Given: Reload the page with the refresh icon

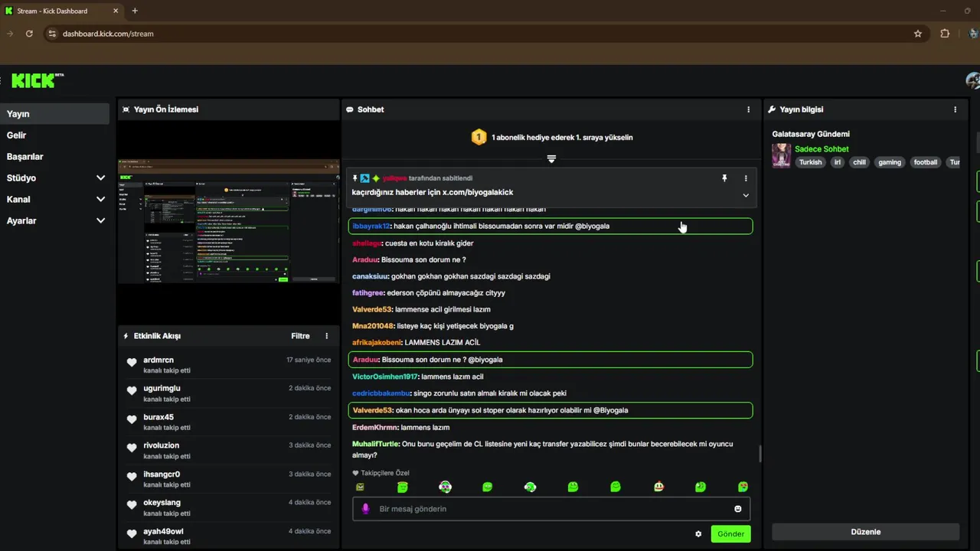Looking at the screenshot, I should [x=29, y=34].
